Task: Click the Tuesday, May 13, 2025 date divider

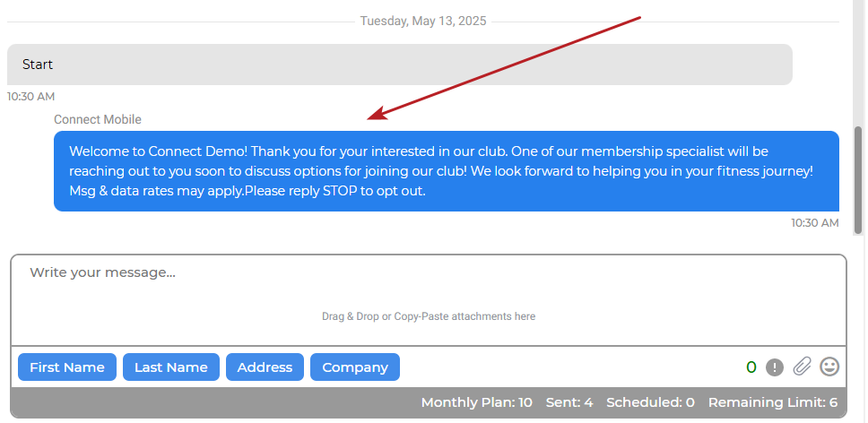Action: point(423,21)
